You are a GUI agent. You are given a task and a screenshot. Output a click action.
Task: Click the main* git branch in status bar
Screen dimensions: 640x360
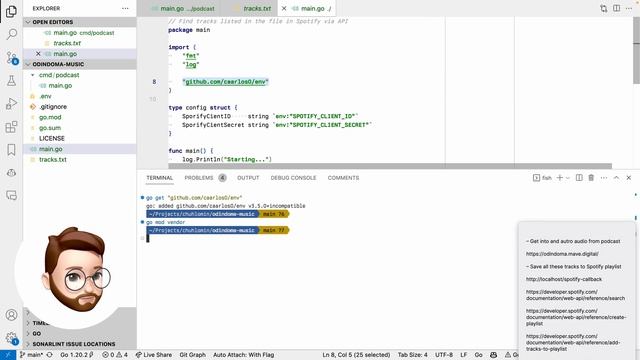click(x=31, y=355)
